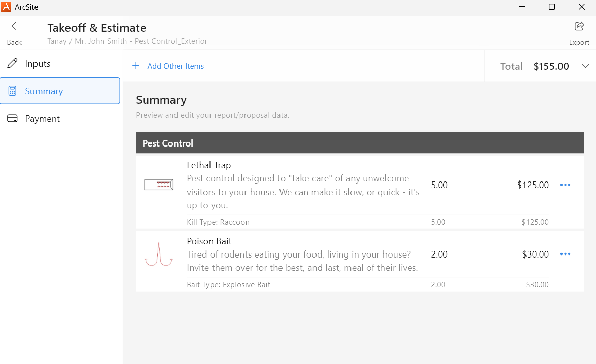Image resolution: width=596 pixels, height=364 pixels.
Task: Select the Poison Bait product thumbnail
Action: tap(159, 254)
